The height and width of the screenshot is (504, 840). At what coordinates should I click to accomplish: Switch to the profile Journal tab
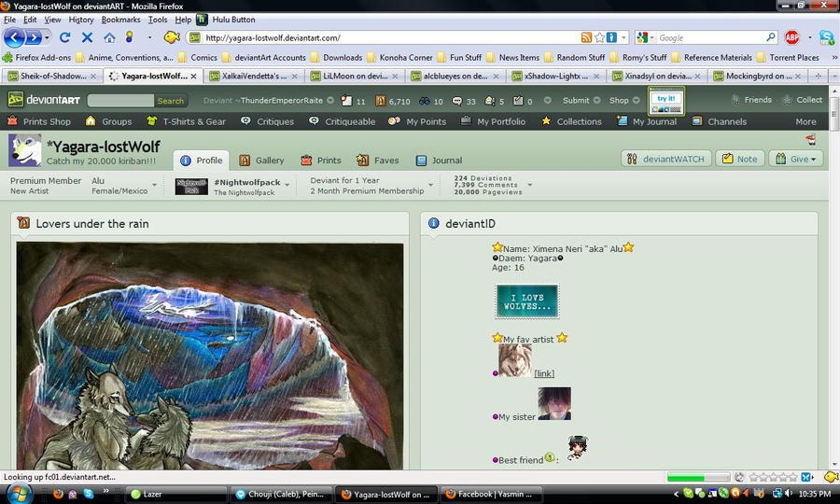(440, 161)
